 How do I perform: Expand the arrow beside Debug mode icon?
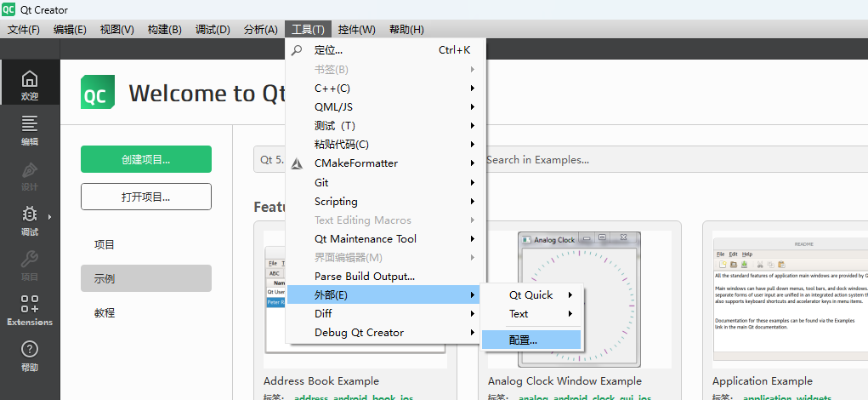(x=50, y=217)
